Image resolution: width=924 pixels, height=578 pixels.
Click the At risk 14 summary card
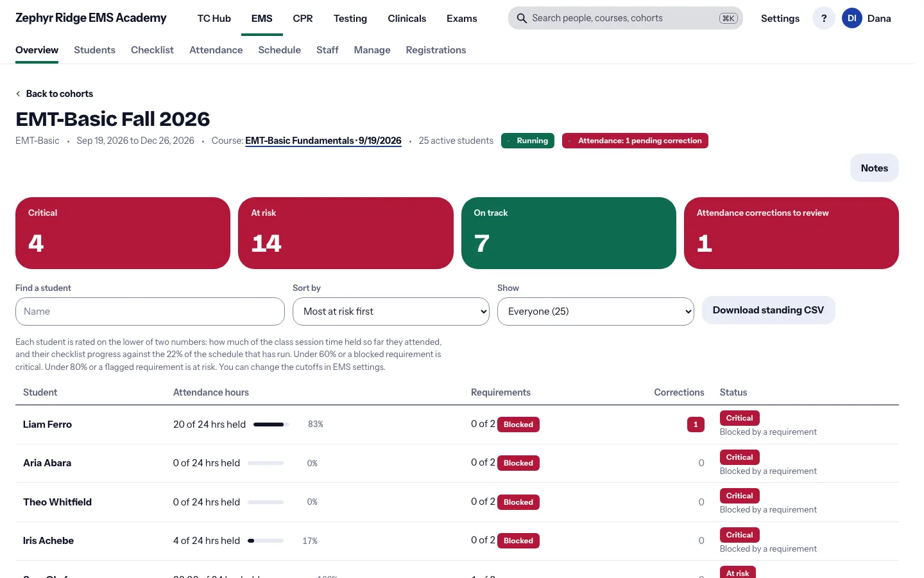346,233
